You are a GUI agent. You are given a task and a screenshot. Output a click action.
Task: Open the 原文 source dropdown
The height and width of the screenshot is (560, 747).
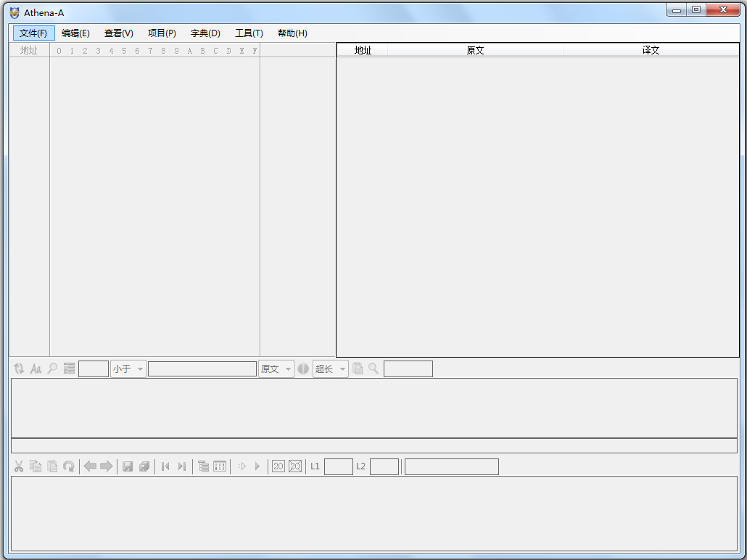tap(276, 369)
